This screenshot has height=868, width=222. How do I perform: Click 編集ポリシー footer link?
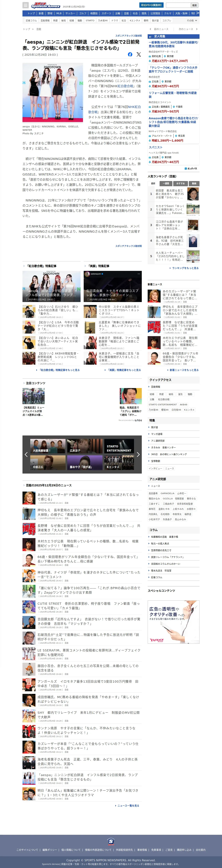(x=50, y=850)
